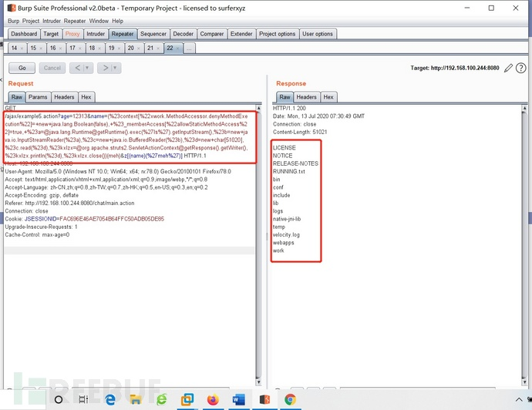Open Task View icon in taskbar
The width and height of the screenshot is (532, 410).
tap(83, 399)
